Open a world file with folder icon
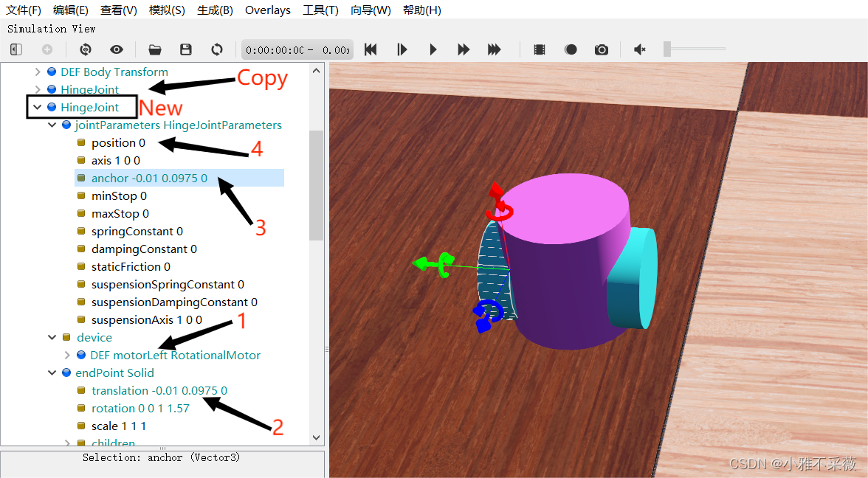 point(154,49)
